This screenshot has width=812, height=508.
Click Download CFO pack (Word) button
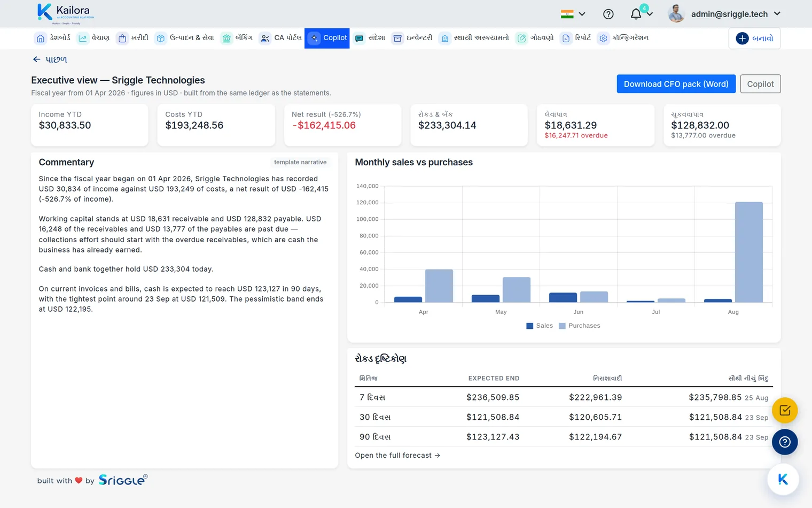click(x=676, y=84)
